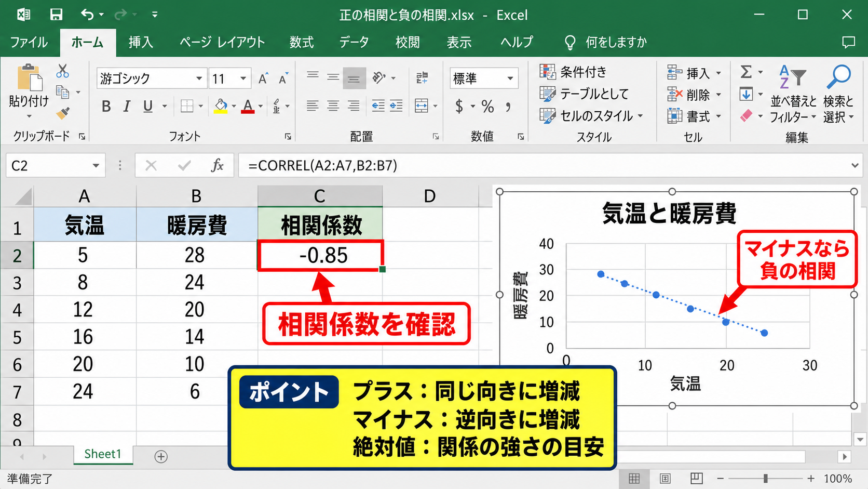Copy selection using the copy icon
The image size is (868, 489).
[63, 92]
